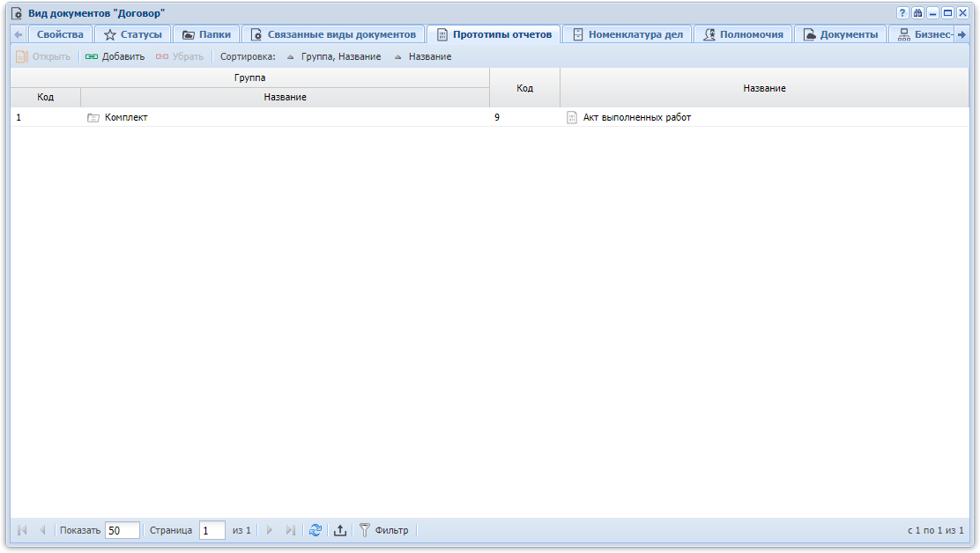Image resolution: width=980 pixels, height=553 pixels.
Task: Switch to Связанные виды документов tab
Action: (x=333, y=34)
